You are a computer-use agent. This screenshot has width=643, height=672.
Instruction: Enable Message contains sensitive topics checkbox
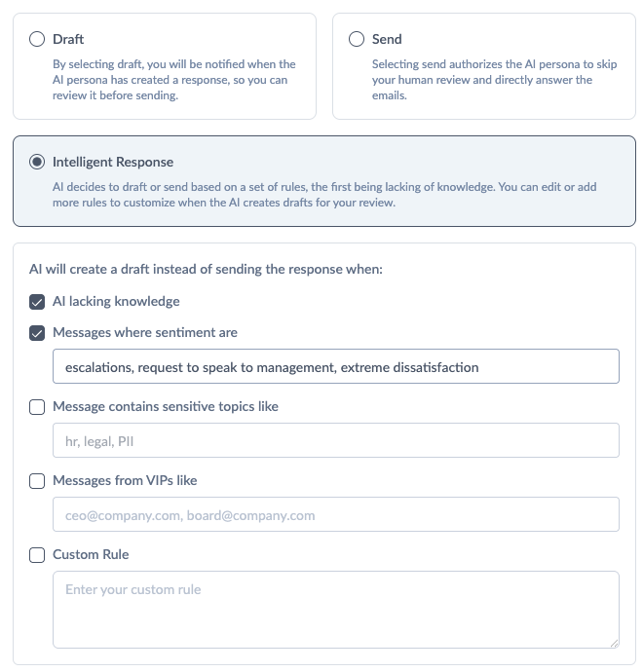click(37, 407)
